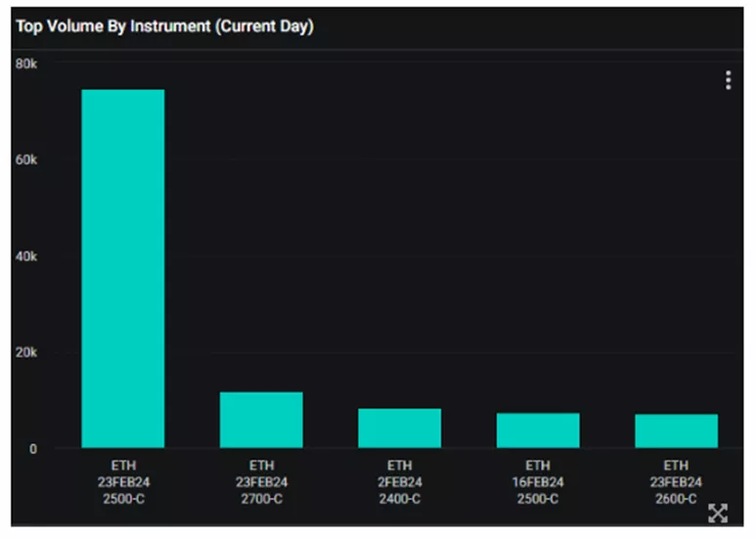Select the 20k y-axis tick label

(26, 352)
